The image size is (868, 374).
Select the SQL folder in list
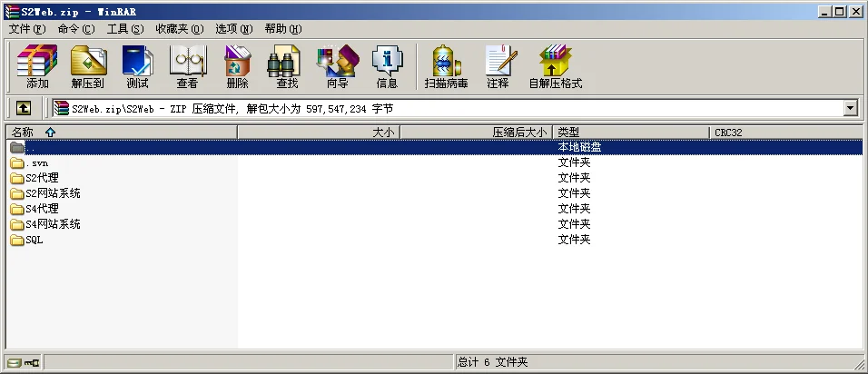pos(34,240)
